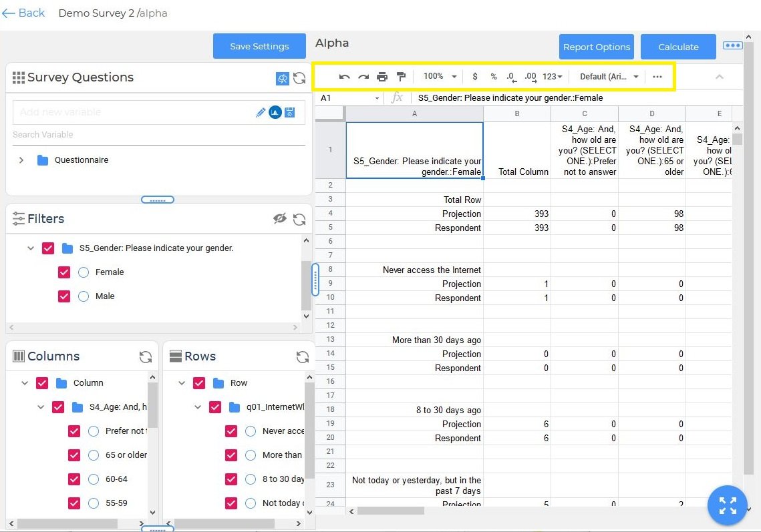Click the Columns panel horizontal scrollbar thumb
Viewport: 761px width, 532px height.
[67, 524]
